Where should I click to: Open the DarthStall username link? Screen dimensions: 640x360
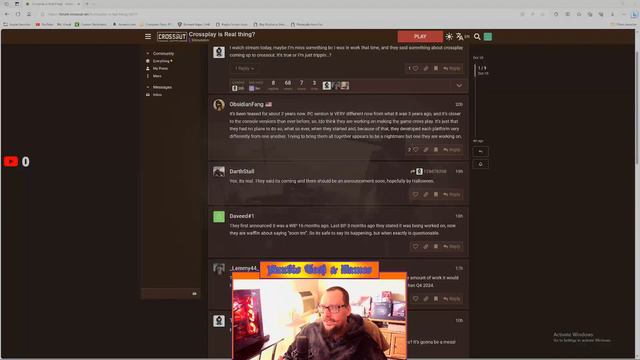(242, 171)
